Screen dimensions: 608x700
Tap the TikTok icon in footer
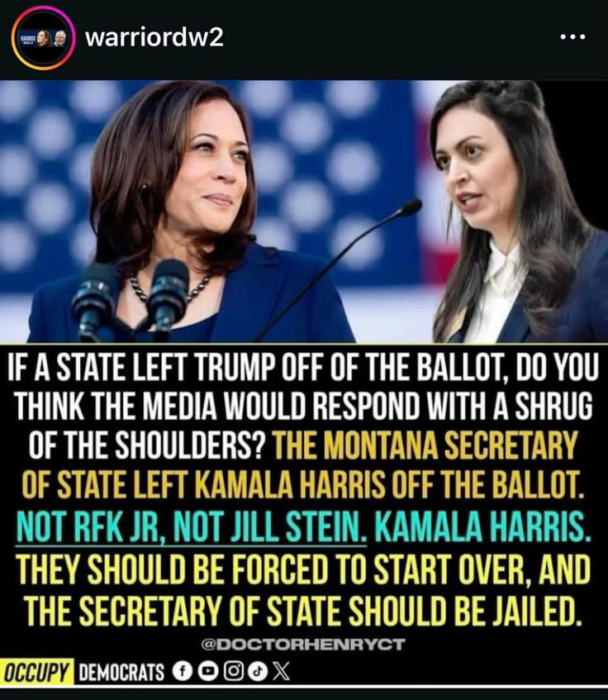tap(258, 671)
